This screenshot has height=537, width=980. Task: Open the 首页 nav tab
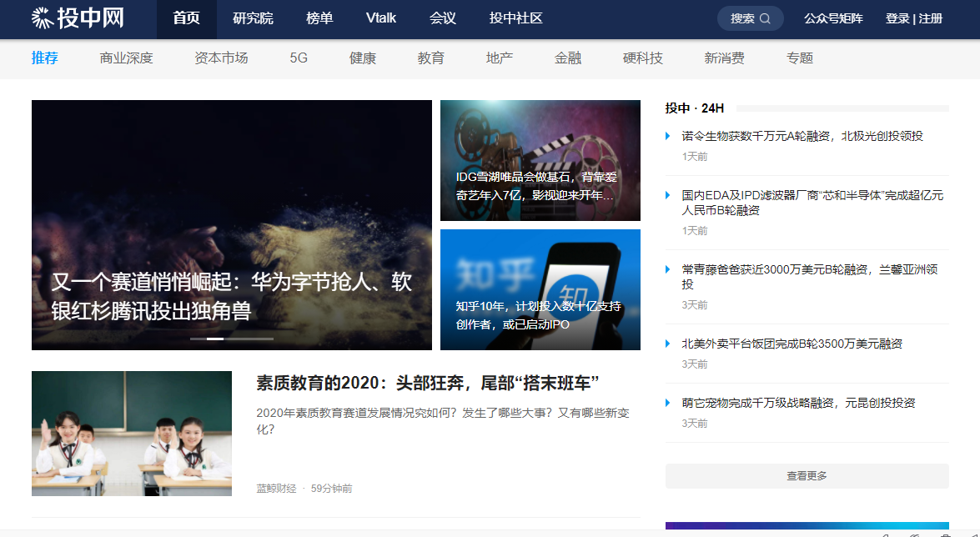186,18
